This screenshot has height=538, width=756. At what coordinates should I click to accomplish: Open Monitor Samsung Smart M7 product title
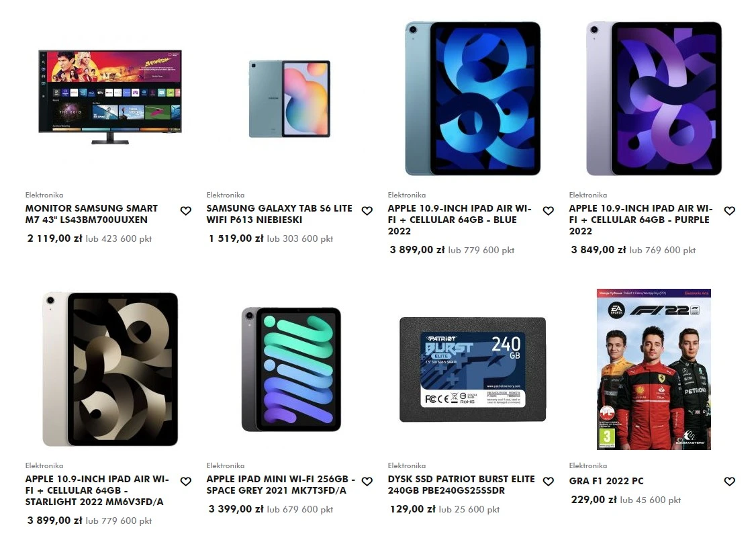(91, 214)
